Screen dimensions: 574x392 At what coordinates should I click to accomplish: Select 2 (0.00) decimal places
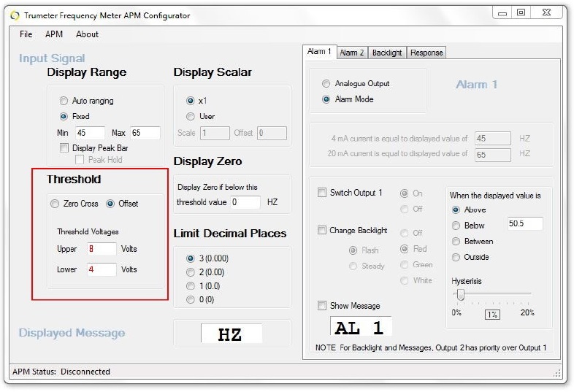pyautogui.click(x=191, y=272)
